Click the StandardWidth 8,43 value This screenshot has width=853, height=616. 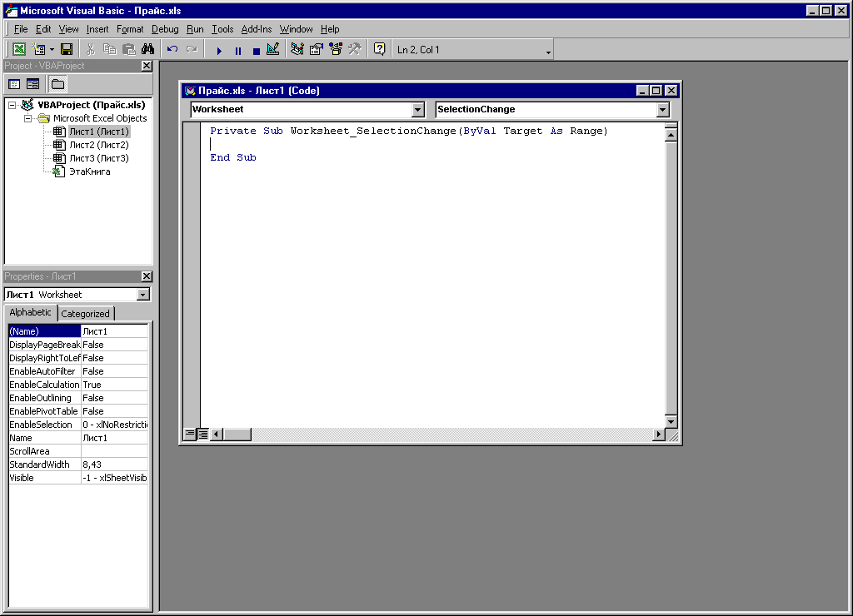(x=114, y=464)
